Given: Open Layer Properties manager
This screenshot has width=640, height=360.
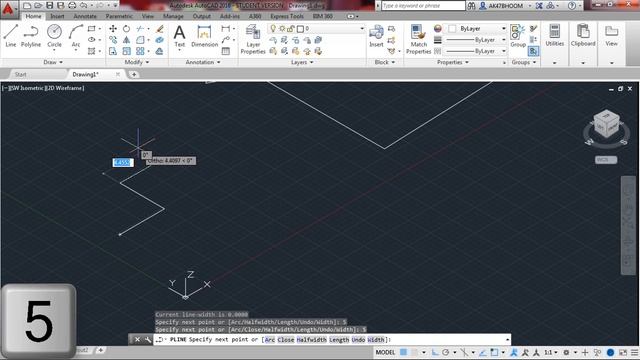Looking at the screenshot, I should pyautogui.click(x=253, y=39).
